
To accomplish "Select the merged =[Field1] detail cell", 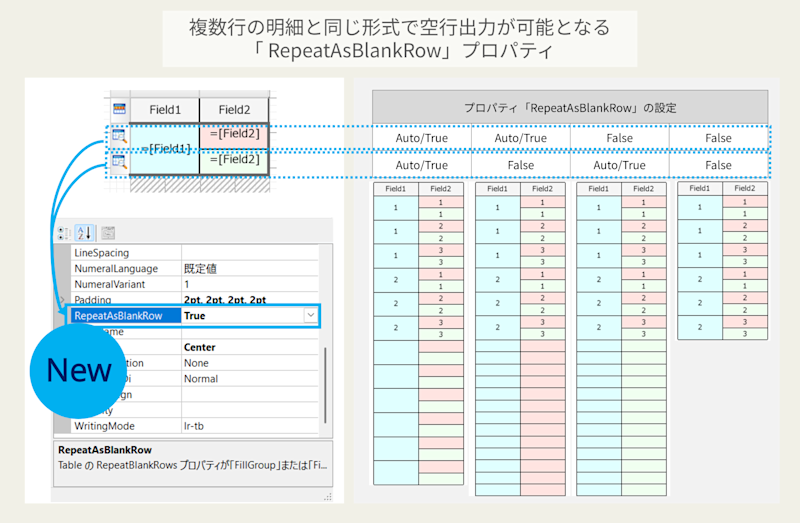I will (165, 149).
